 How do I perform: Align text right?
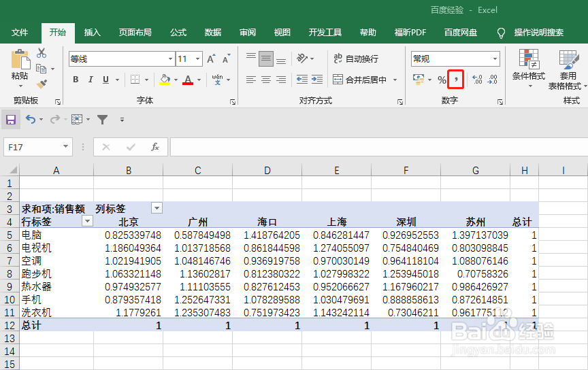[x=281, y=80]
